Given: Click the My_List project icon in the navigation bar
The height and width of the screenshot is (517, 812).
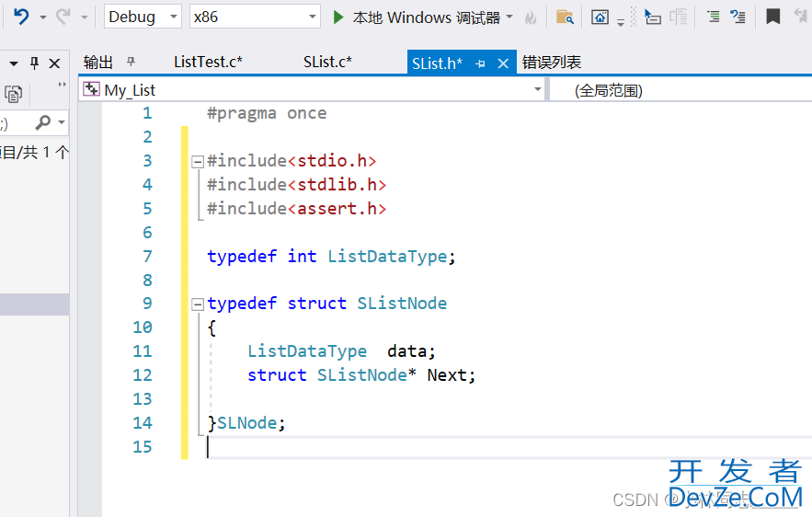Looking at the screenshot, I should point(92,89).
